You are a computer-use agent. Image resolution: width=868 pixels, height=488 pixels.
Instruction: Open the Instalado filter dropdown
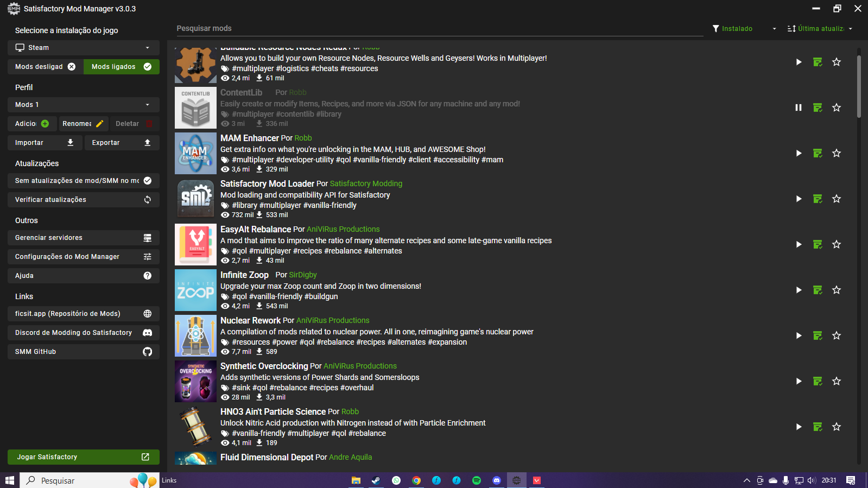[744, 29]
